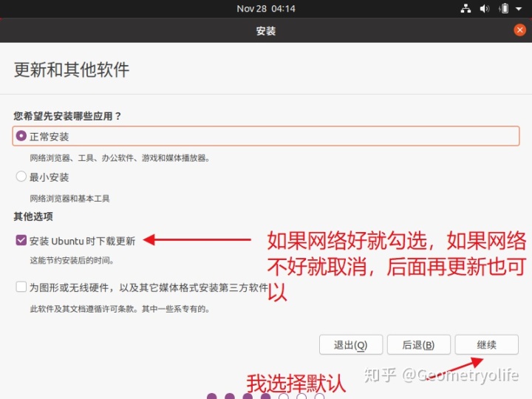This screenshot has width=532, height=399.
Task: Enable third-party software checkbox for graphics and Wi-Fi hardware
Action: 21,287
